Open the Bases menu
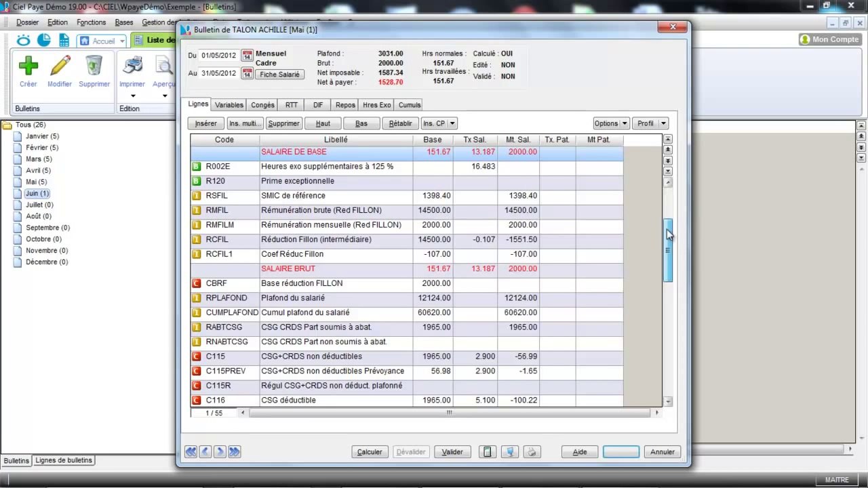 pyautogui.click(x=124, y=22)
